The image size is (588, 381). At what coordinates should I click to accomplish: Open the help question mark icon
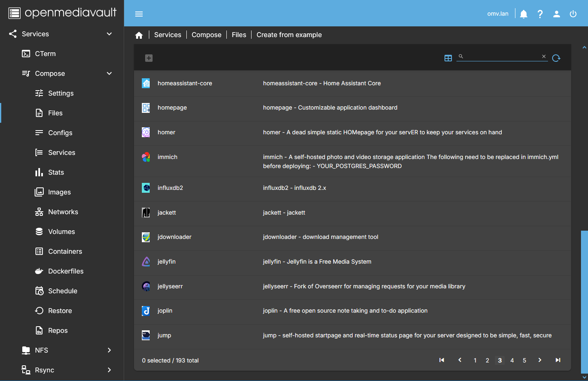[540, 14]
